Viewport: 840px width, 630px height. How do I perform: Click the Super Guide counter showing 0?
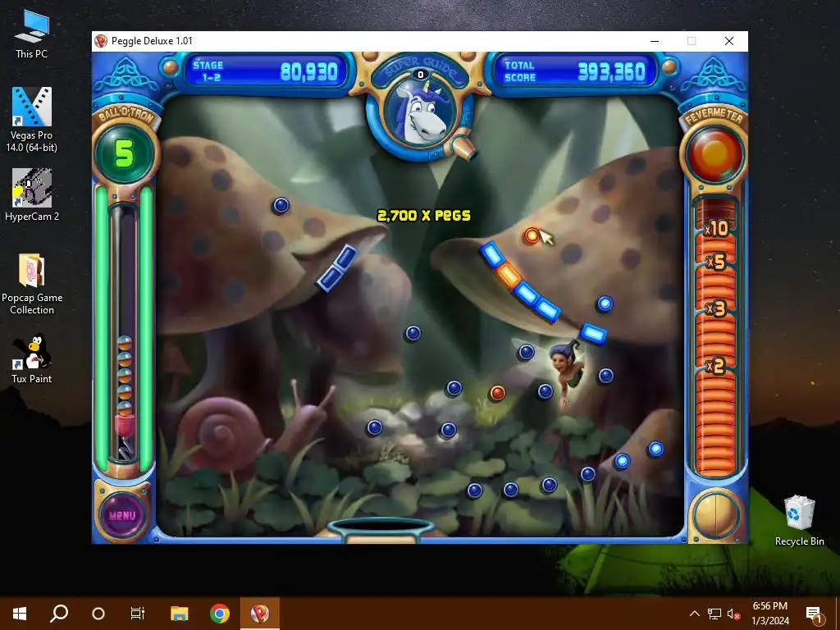tap(421, 75)
